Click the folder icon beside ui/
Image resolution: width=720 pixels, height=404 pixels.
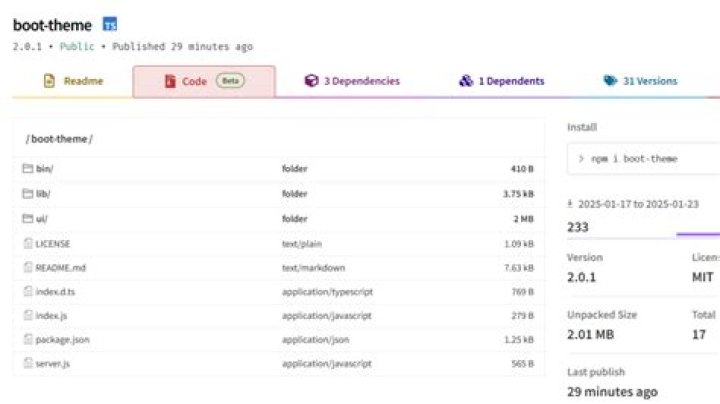28,219
